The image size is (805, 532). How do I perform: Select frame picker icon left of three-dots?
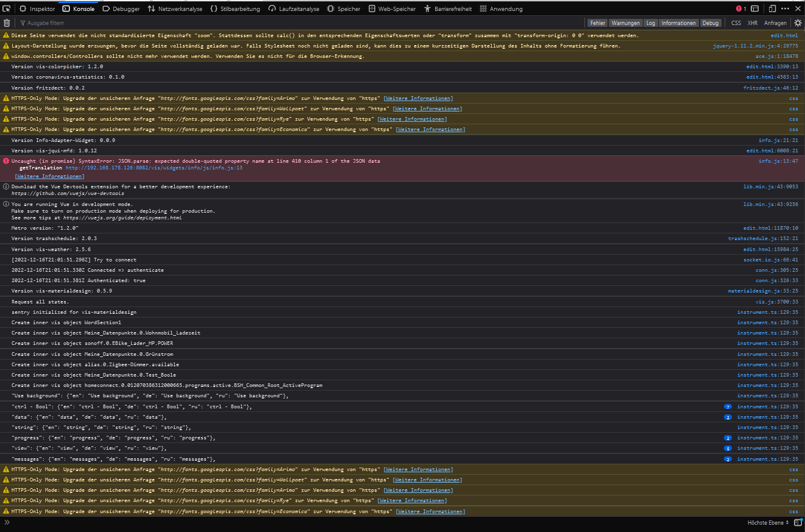point(754,9)
